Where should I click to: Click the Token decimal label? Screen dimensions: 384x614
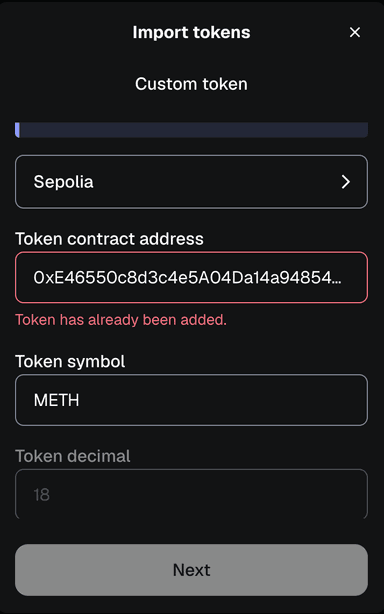click(x=73, y=456)
